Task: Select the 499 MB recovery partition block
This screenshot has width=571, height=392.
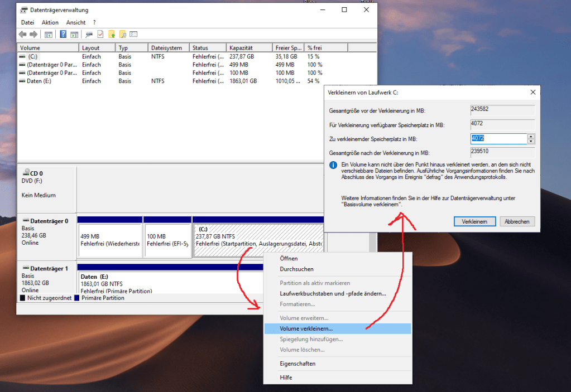Action: (110, 240)
